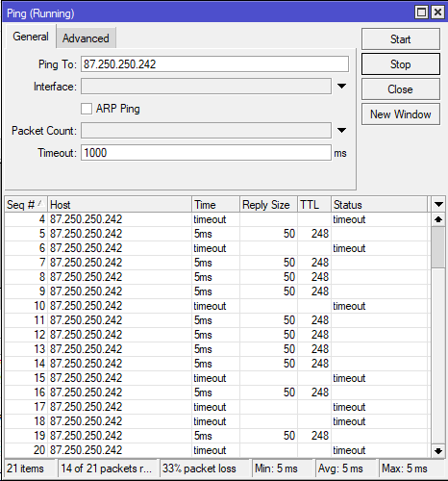Sort by the Time column header
Image resolution: width=448 pixels, height=481 pixels.
215,205
